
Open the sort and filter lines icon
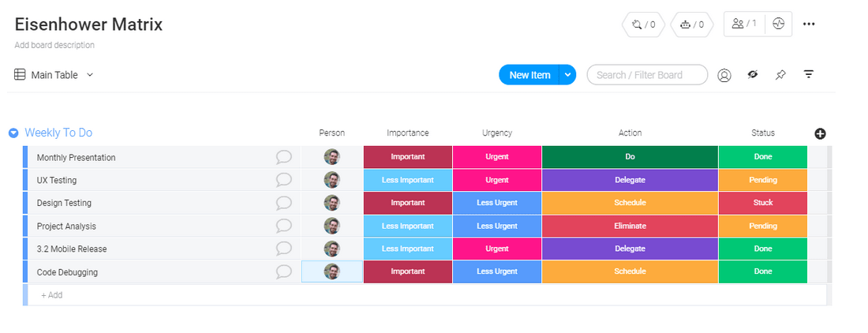coord(809,75)
